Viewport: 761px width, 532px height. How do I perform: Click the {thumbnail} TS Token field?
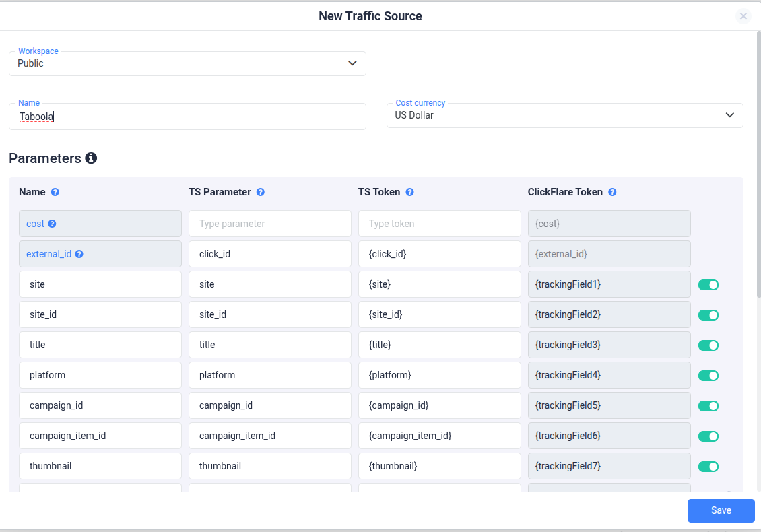tap(440, 466)
